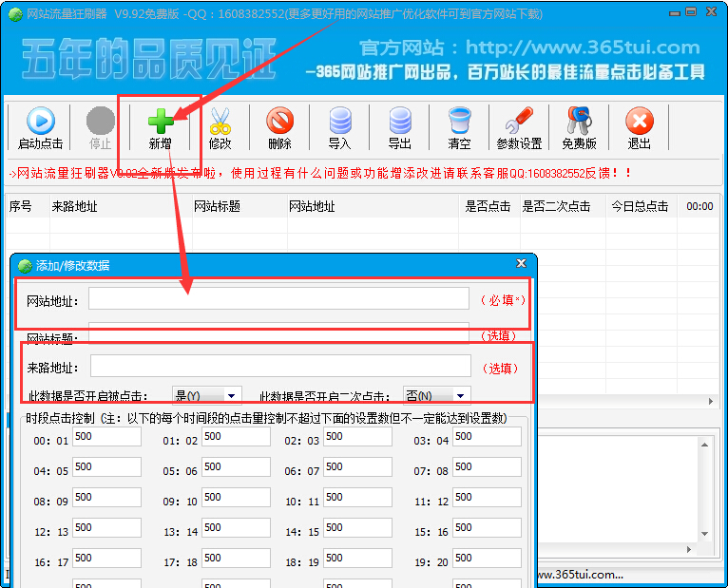Exit via the 退出 red X icon
The image size is (728, 588).
[x=640, y=121]
